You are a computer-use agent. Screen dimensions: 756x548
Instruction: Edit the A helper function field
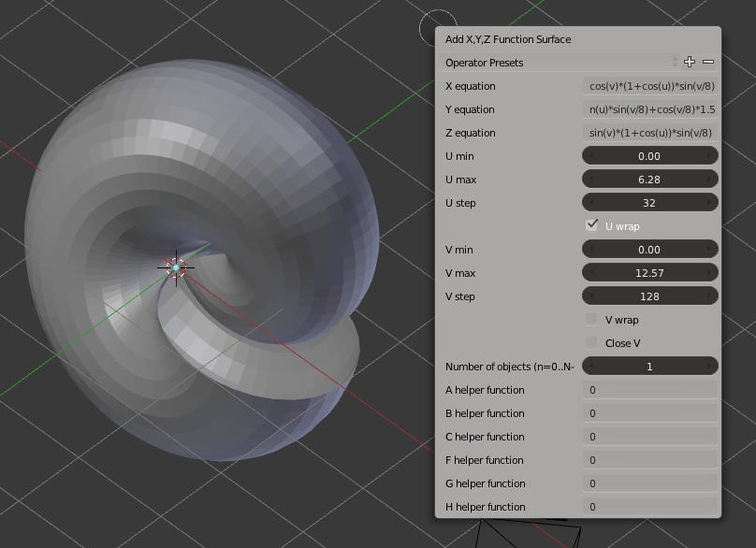650,390
